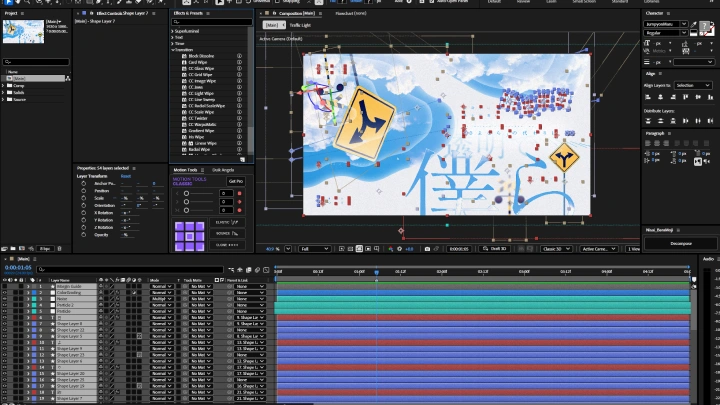
Task: Click the red ease-both apply icon in Motion Tools
Action: (x=239, y=210)
